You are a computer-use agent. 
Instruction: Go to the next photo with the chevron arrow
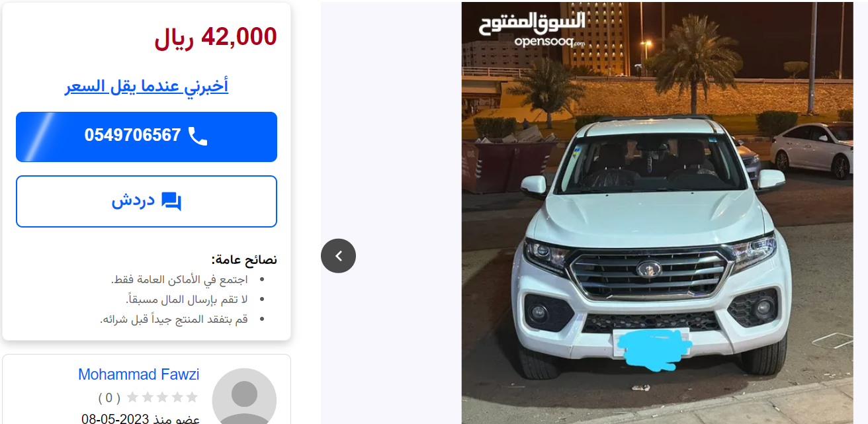click(x=338, y=255)
